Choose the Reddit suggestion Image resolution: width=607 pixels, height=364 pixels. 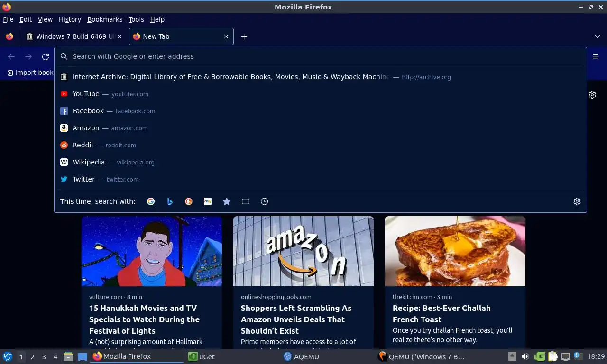coord(320,145)
